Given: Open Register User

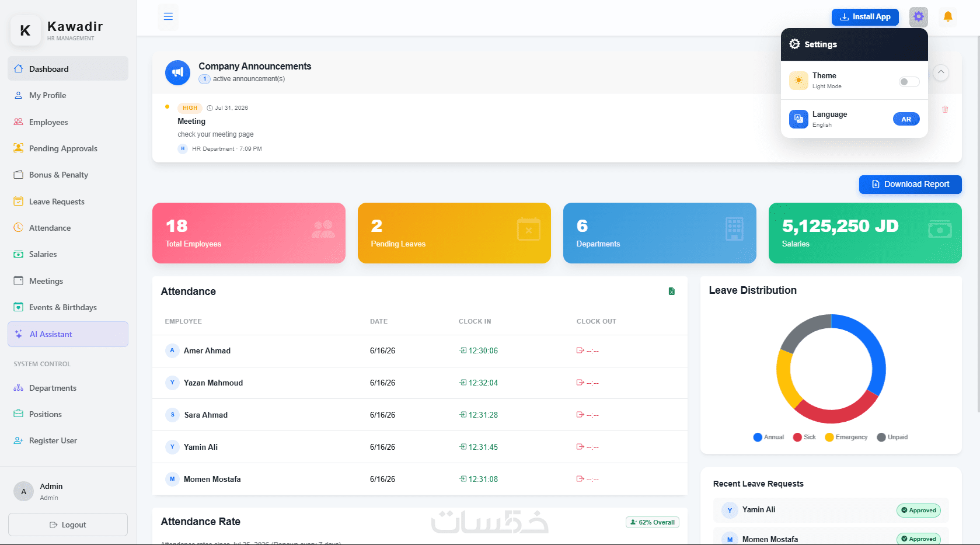Looking at the screenshot, I should (x=68, y=440).
